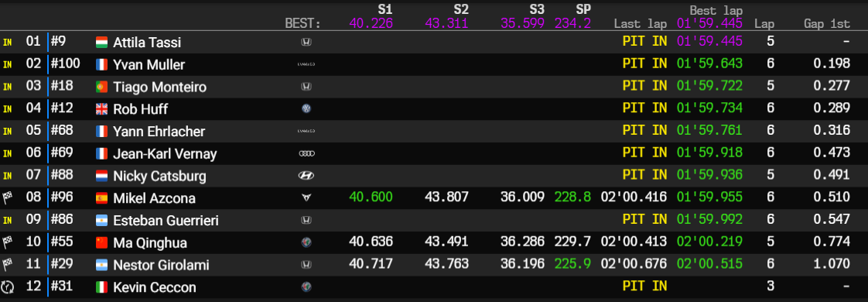The image size is (868, 302).
Task: Click the yellow IN status icon for position 07
Action: click(x=8, y=177)
